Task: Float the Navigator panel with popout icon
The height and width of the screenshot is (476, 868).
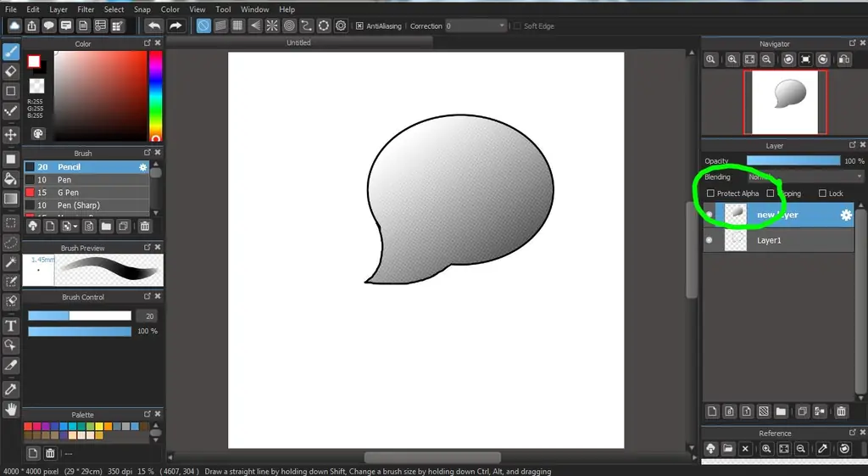Action: 853,42
